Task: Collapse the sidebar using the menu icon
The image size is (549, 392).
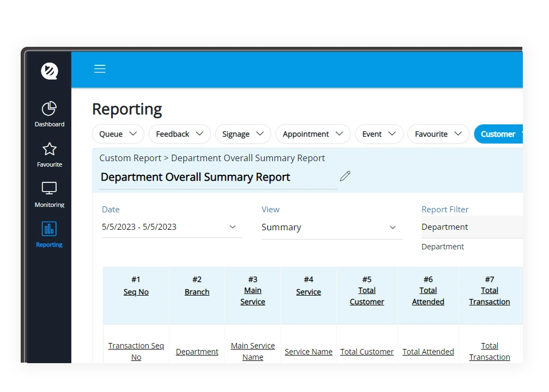Action: click(100, 69)
